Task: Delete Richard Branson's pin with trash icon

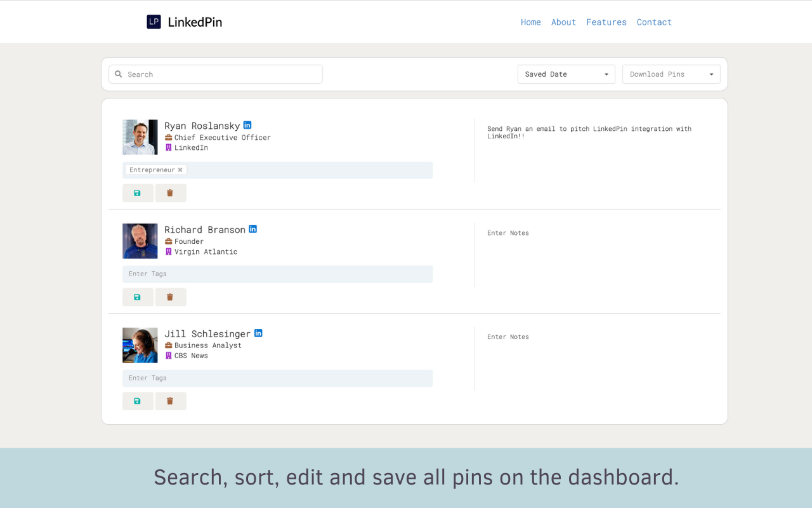Action: pyautogui.click(x=171, y=297)
